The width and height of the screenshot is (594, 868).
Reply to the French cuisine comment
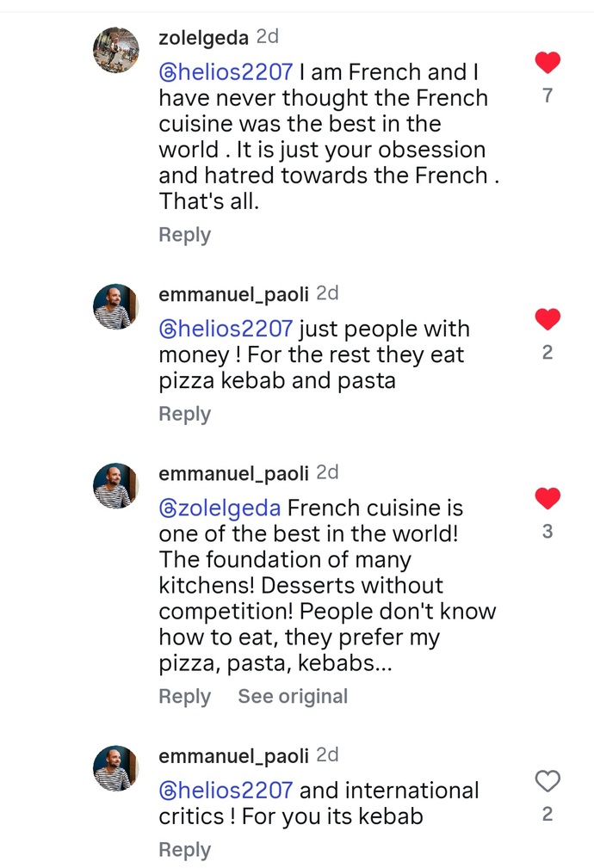click(184, 697)
